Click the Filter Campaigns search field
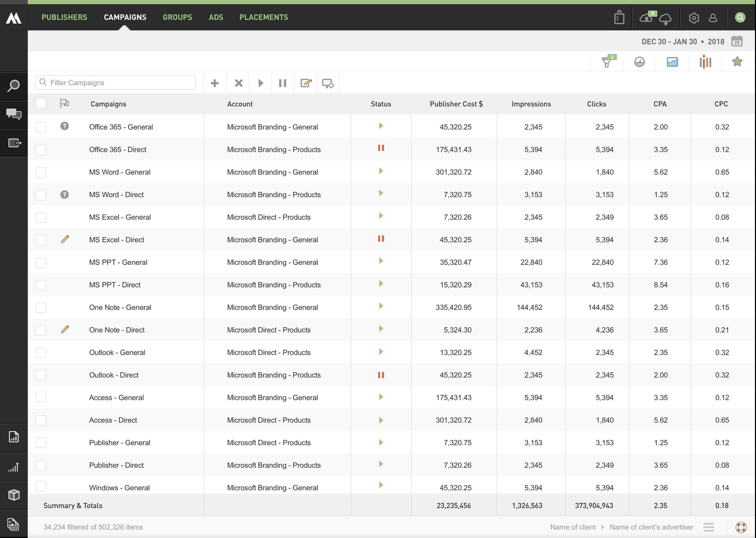 point(115,83)
